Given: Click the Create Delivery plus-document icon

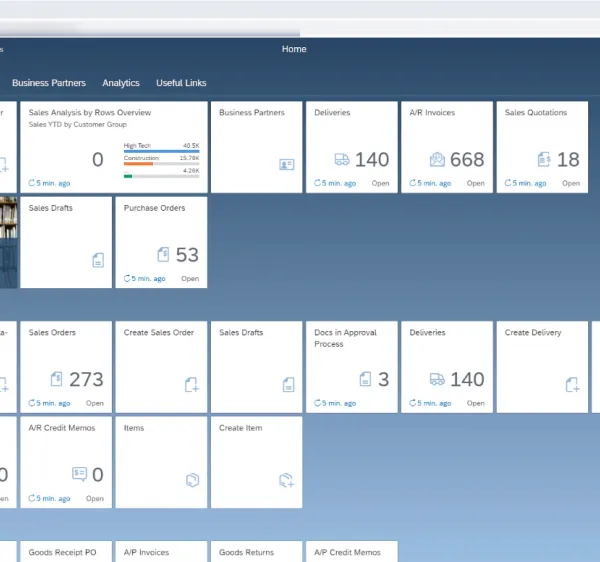Looking at the screenshot, I should tap(572, 384).
